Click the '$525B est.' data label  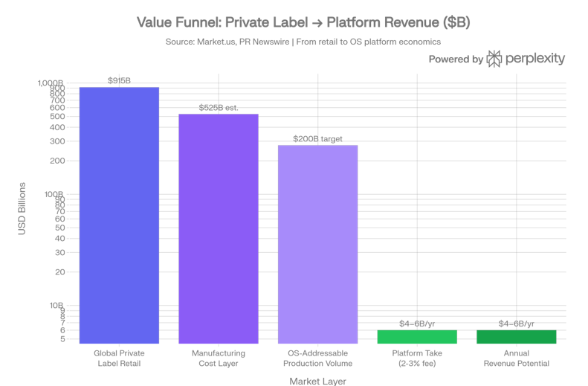click(x=219, y=107)
